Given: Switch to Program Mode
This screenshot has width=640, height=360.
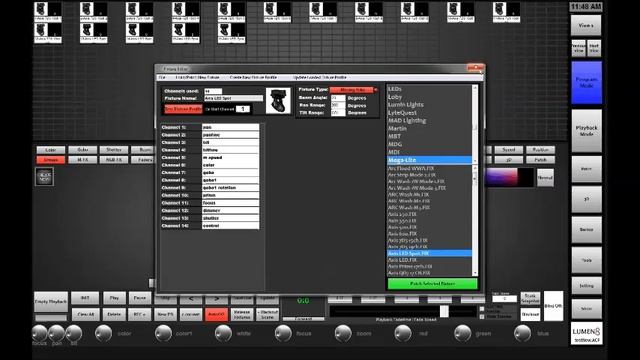Looking at the screenshot, I should click(587, 82).
